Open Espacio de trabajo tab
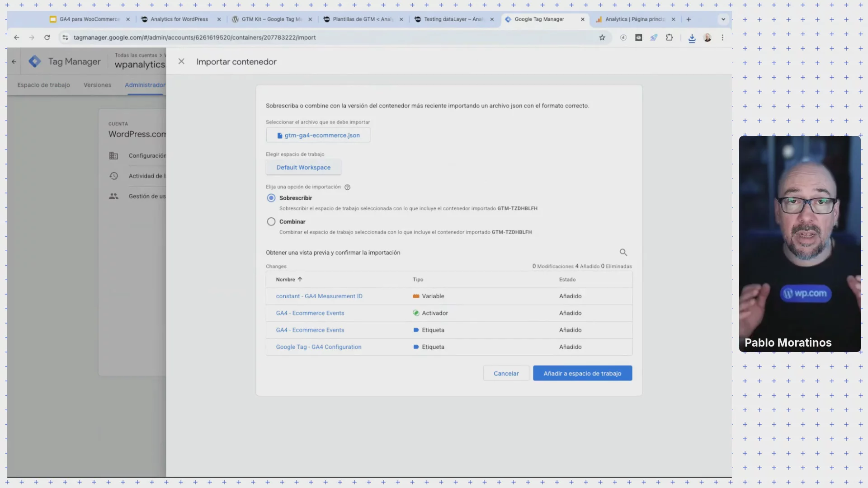This screenshot has width=868, height=488. pyautogui.click(x=44, y=85)
